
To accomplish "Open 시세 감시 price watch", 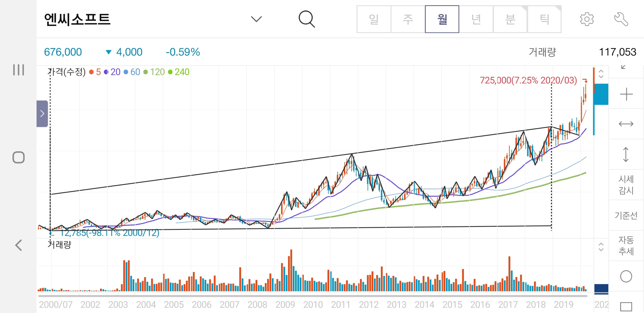I will (x=626, y=185).
